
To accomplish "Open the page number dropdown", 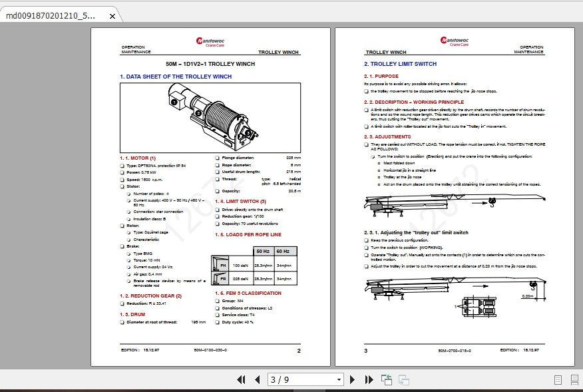I will (339, 379).
